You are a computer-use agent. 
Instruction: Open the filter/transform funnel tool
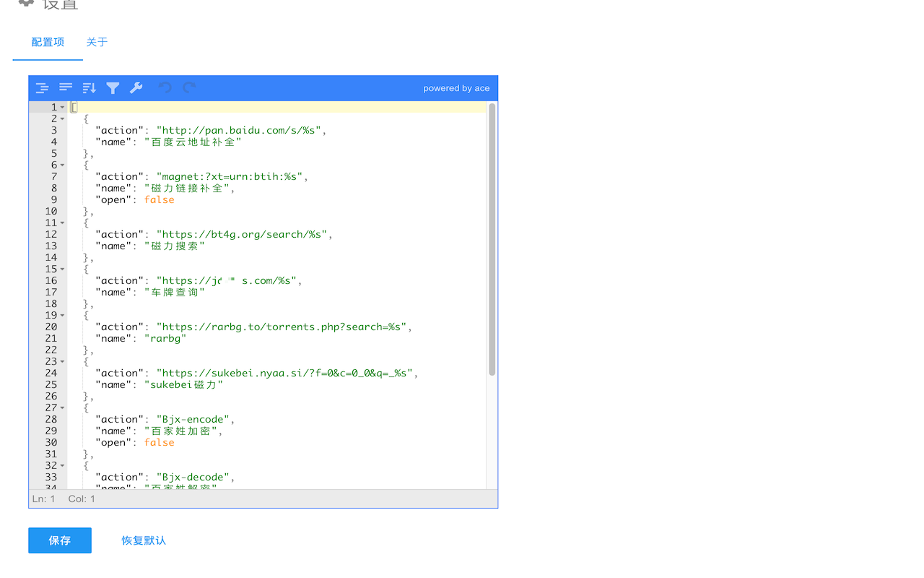click(x=113, y=88)
